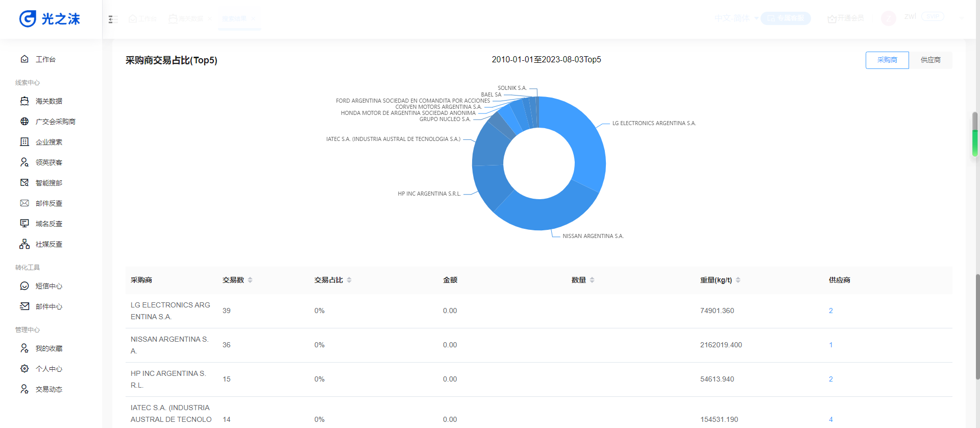Viewport: 980px width, 428px height.
Task: Open 领英获客 in the sidebar
Action: [48, 162]
